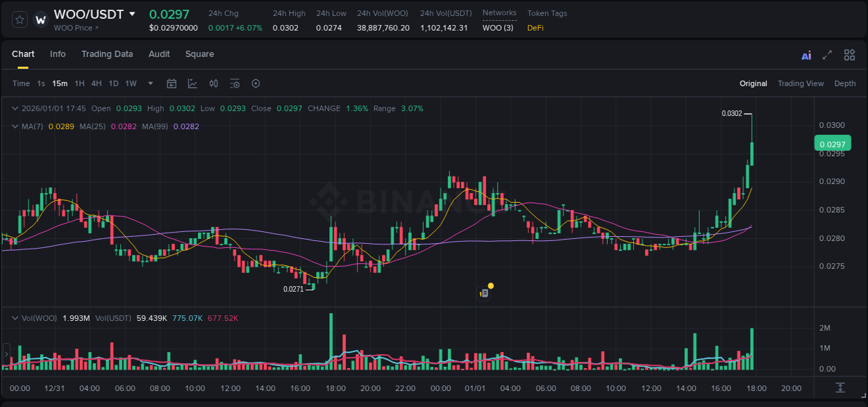Open the DeFi token tag link
The width and height of the screenshot is (868, 407).
tap(537, 28)
